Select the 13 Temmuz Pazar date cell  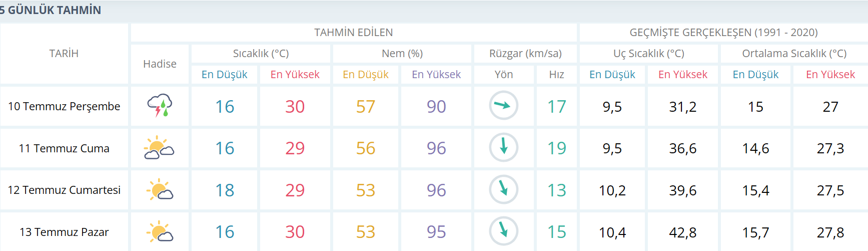pyautogui.click(x=64, y=232)
